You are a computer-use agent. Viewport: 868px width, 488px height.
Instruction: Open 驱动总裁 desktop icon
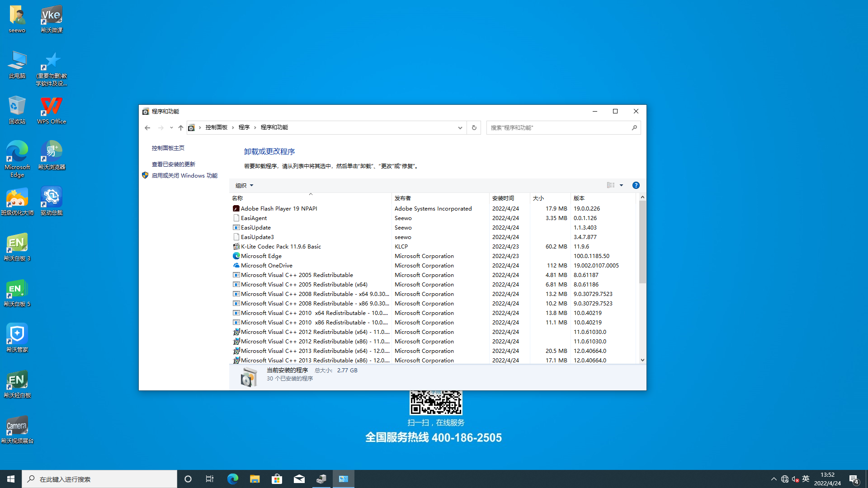click(x=52, y=202)
